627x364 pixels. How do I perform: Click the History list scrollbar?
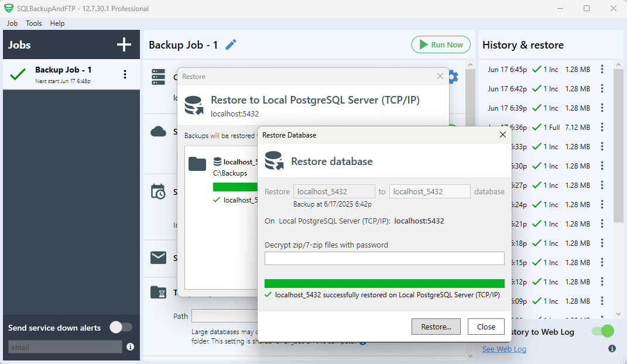click(618, 146)
